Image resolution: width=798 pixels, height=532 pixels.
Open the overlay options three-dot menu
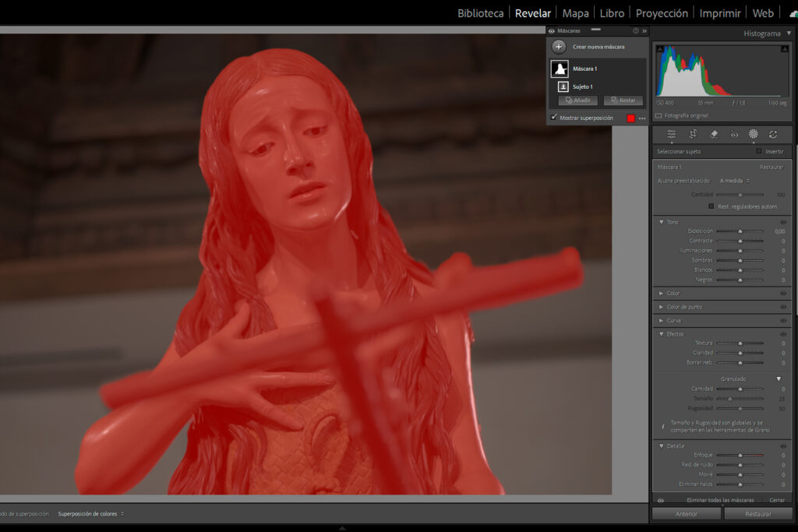(642, 118)
